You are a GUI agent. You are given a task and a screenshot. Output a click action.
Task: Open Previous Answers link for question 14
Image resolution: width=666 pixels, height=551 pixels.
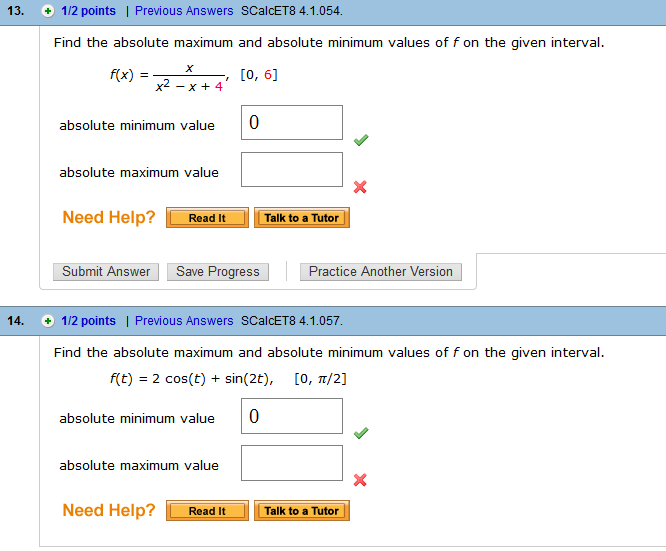(x=184, y=321)
